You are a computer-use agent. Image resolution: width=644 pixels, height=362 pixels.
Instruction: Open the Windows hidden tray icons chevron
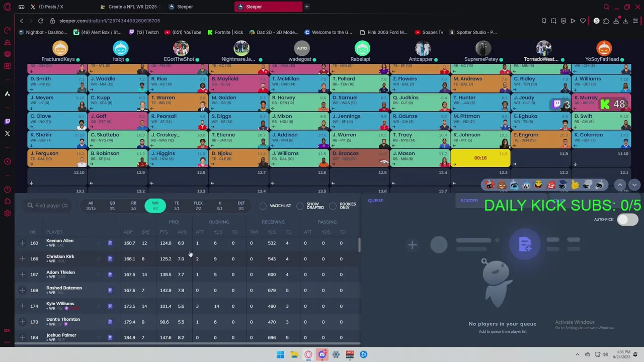[577, 354]
